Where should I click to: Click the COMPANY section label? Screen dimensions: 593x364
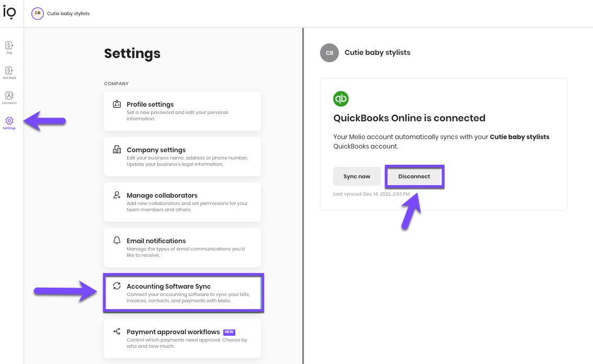pyautogui.click(x=117, y=84)
